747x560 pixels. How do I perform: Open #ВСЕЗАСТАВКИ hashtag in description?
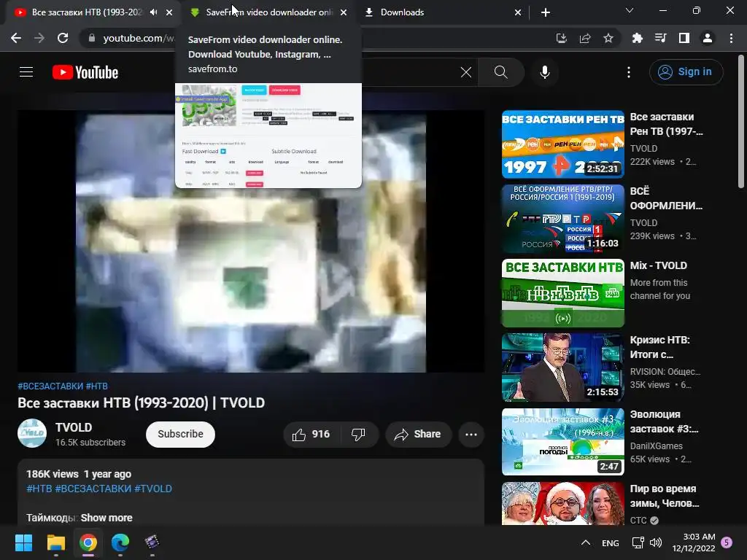click(93, 489)
